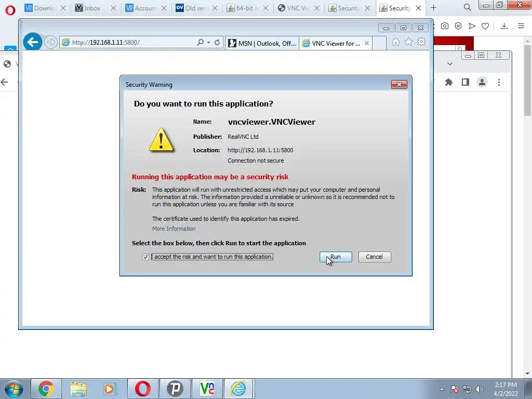Image resolution: width=532 pixels, height=399 pixels.
Task: Expand Chrome tab search chevron
Action: 450,64
